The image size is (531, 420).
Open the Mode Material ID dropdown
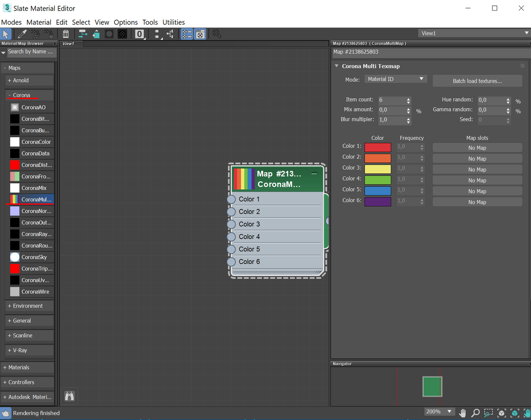(396, 79)
